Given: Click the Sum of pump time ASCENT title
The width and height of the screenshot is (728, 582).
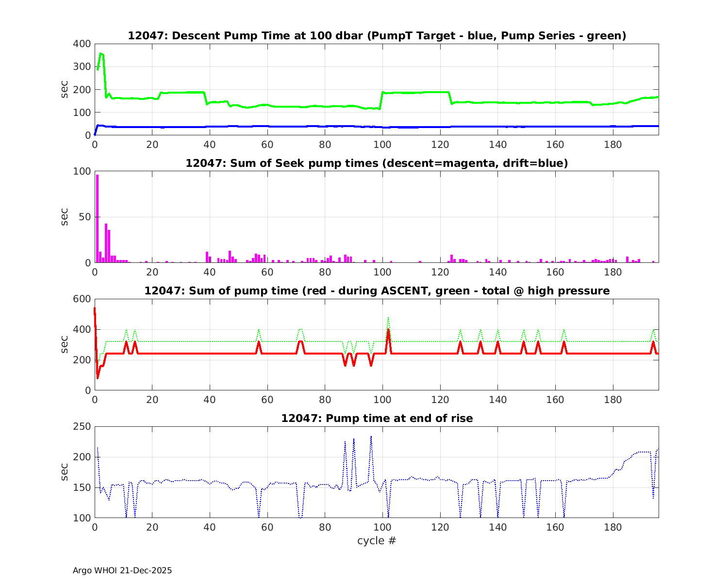Looking at the screenshot, I should pyautogui.click(x=377, y=291).
